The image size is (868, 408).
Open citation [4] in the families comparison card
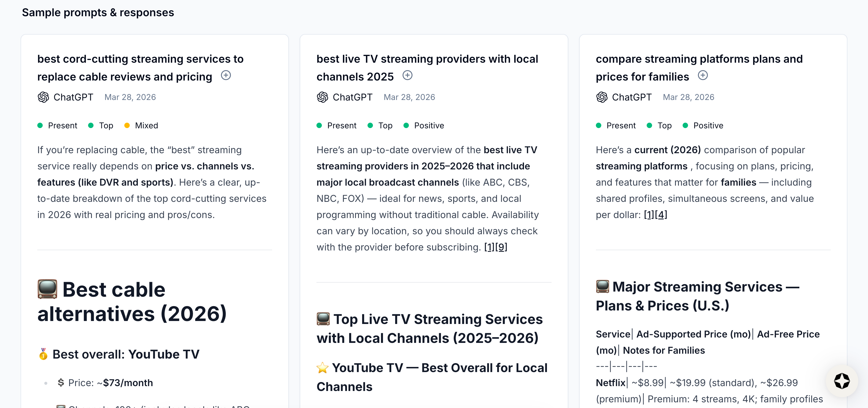661,215
